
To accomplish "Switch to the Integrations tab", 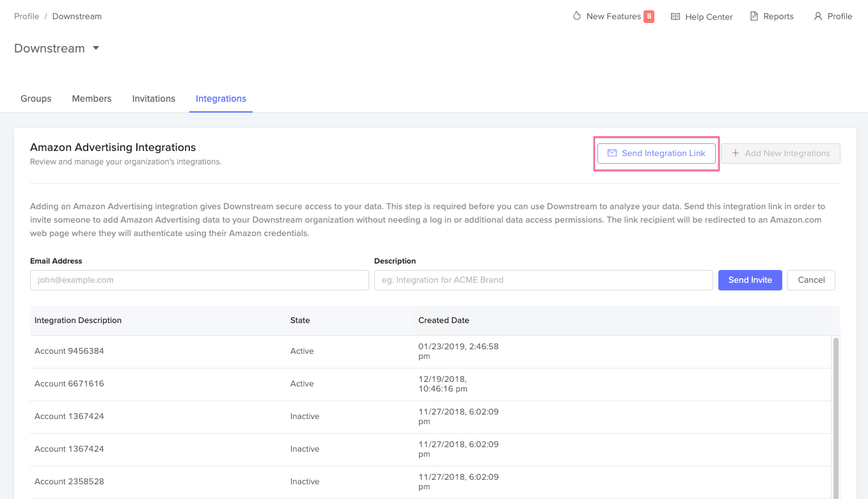I will coord(221,99).
